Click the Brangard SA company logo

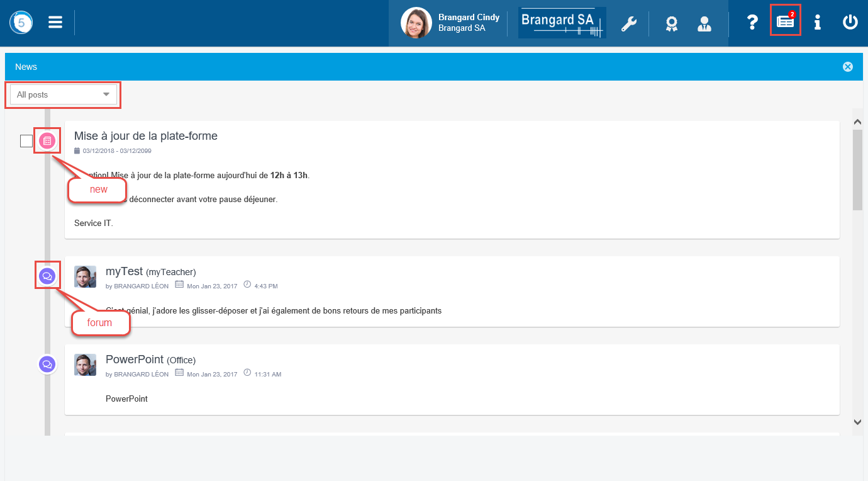[x=562, y=23]
